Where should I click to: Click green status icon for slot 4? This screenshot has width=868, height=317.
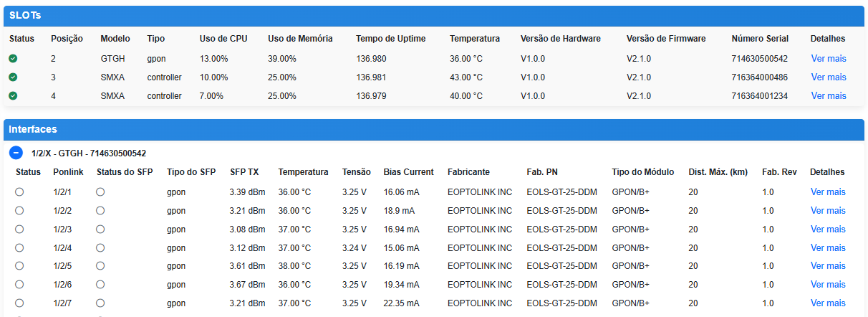pos(13,96)
